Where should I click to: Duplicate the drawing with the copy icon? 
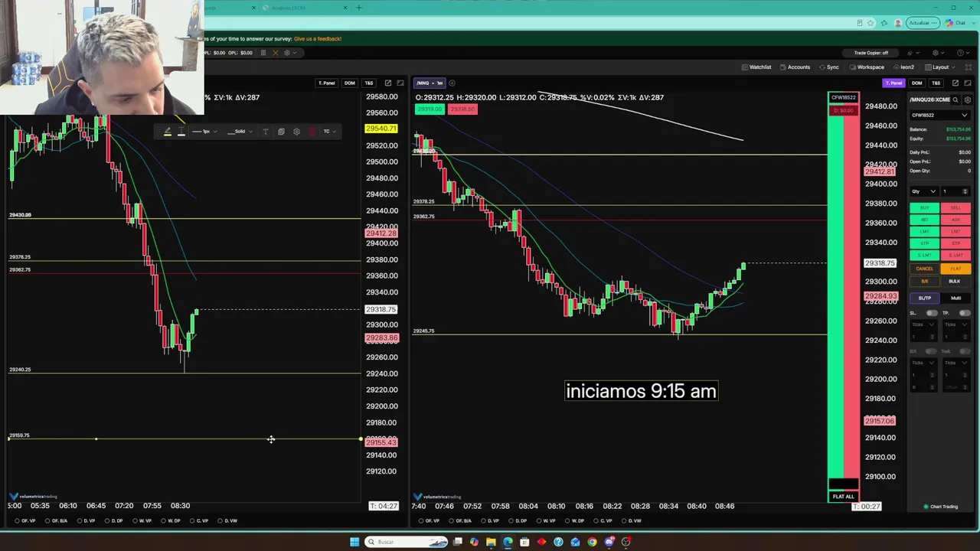[x=281, y=132]
